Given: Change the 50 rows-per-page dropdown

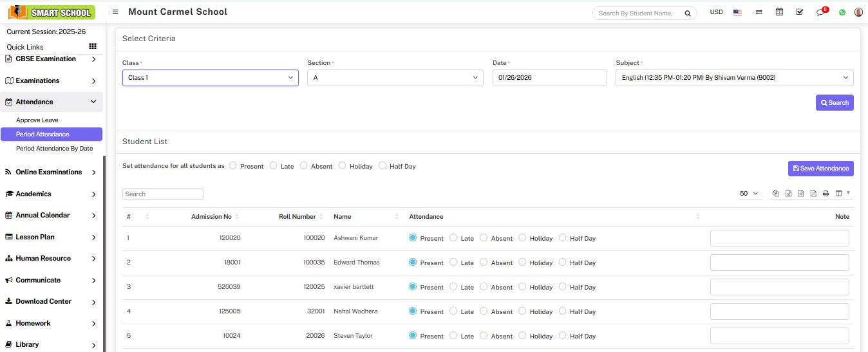Looking at the screenshot, I should pyautogui.click(x=749, y=194).
